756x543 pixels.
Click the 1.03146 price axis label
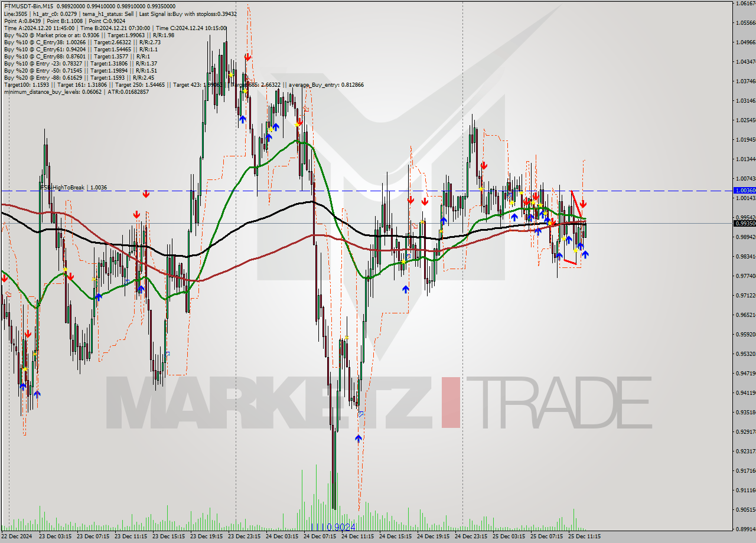(745, 100)
